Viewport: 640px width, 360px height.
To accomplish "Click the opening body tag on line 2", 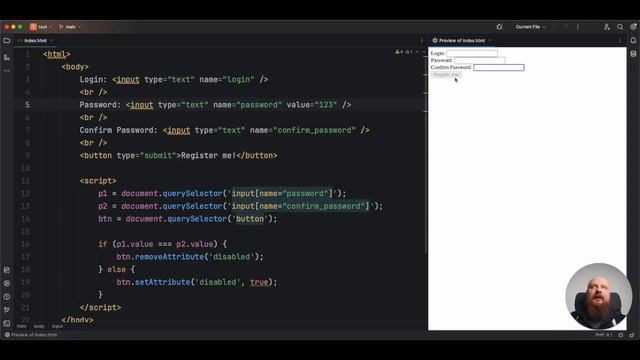I will point(75,67).
